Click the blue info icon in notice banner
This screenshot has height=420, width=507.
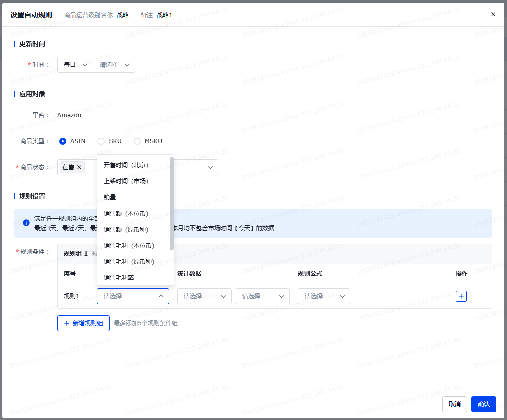(26, 223)
